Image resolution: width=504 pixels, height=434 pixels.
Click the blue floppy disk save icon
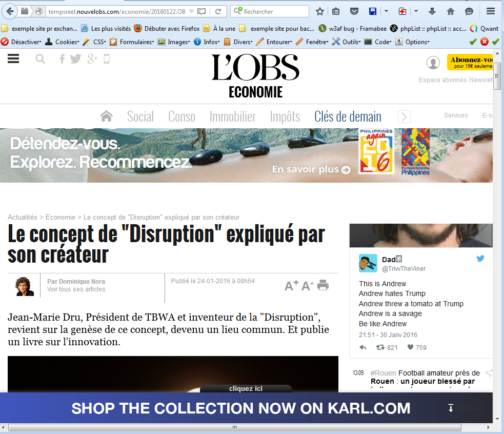pos(373,12)
